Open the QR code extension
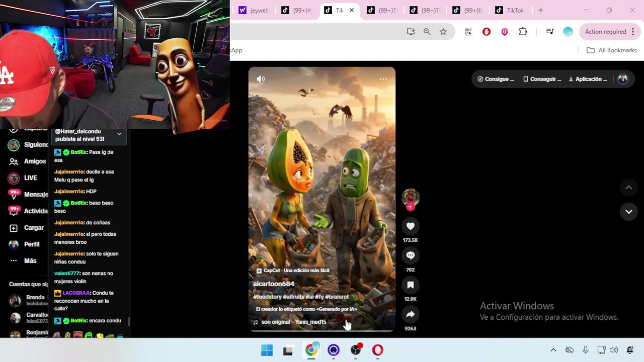The image size is (644, 362). pyautogui.click(x=468, y=32)
